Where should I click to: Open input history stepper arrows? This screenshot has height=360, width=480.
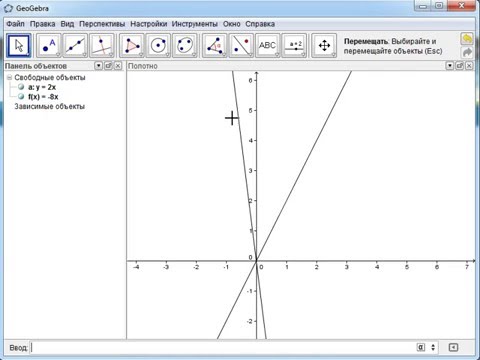point(433,347)
